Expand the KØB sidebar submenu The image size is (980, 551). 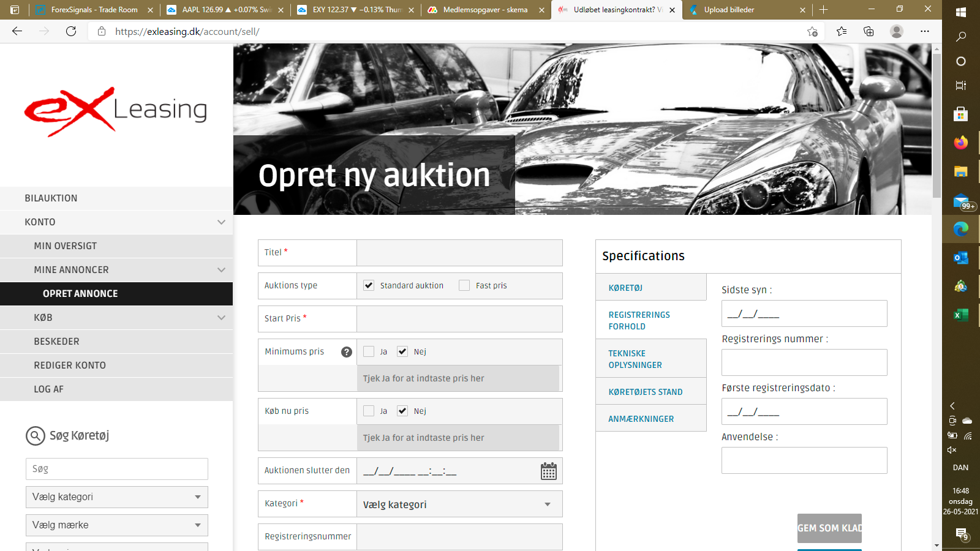[221, 318]
